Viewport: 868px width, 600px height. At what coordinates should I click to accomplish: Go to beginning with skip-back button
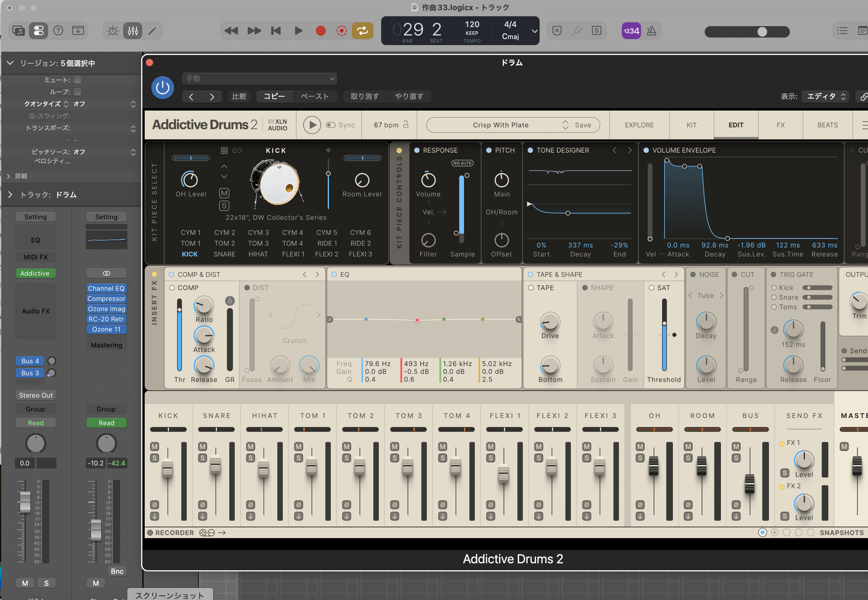coord(276,31)
